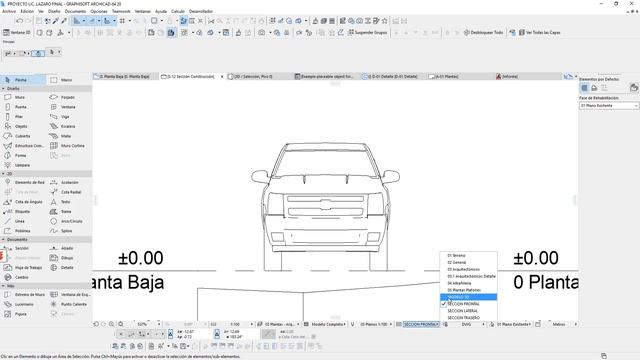
Task: Open the Opciones menu
Action: tap(99, 11)
